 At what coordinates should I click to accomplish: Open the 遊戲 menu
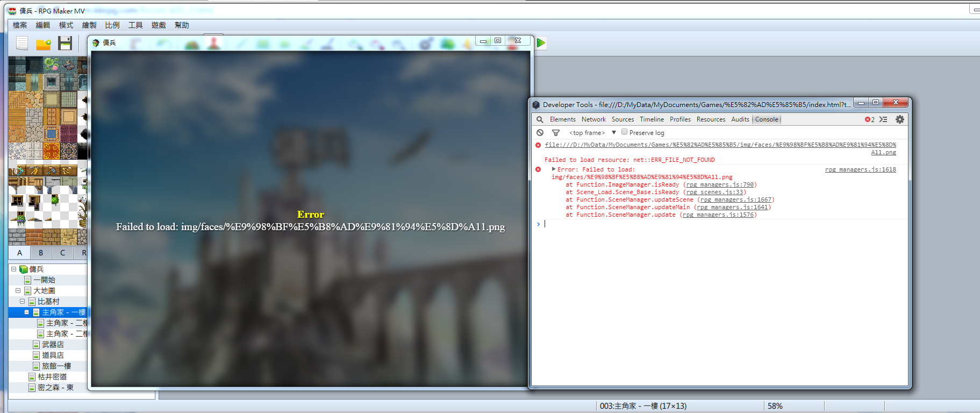pyautogui.click(x=159, y=25)
